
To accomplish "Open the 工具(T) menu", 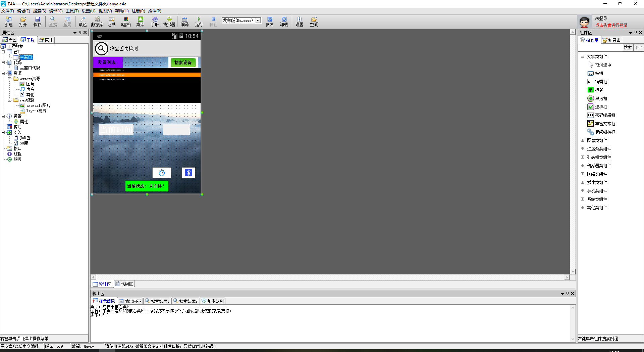I will coord(72,11).
